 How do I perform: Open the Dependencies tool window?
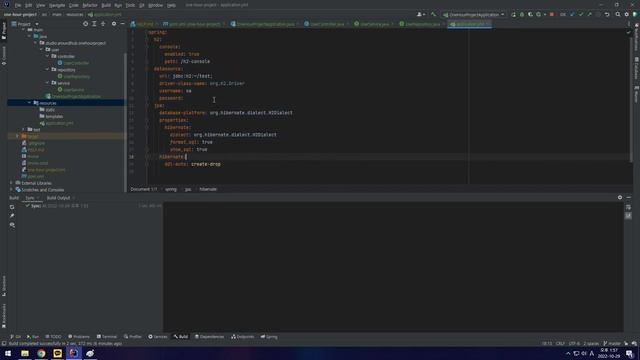point(209,337)
